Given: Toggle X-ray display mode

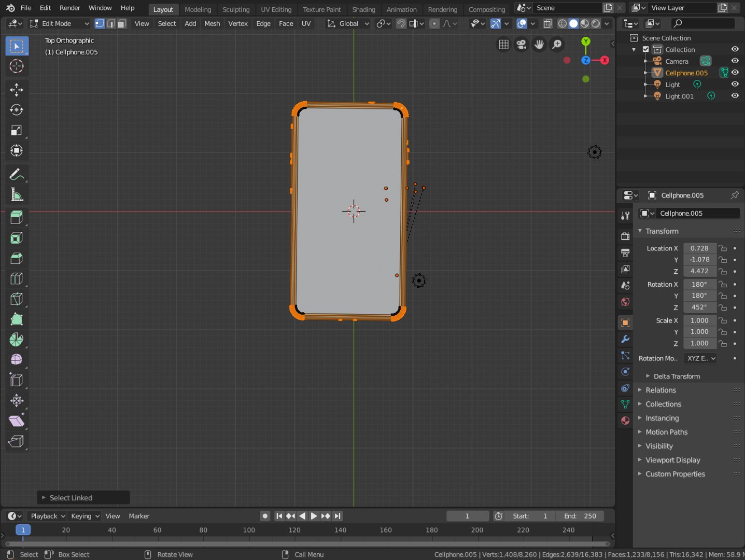Looking at the screenshot, I should [x=548, y=24].
